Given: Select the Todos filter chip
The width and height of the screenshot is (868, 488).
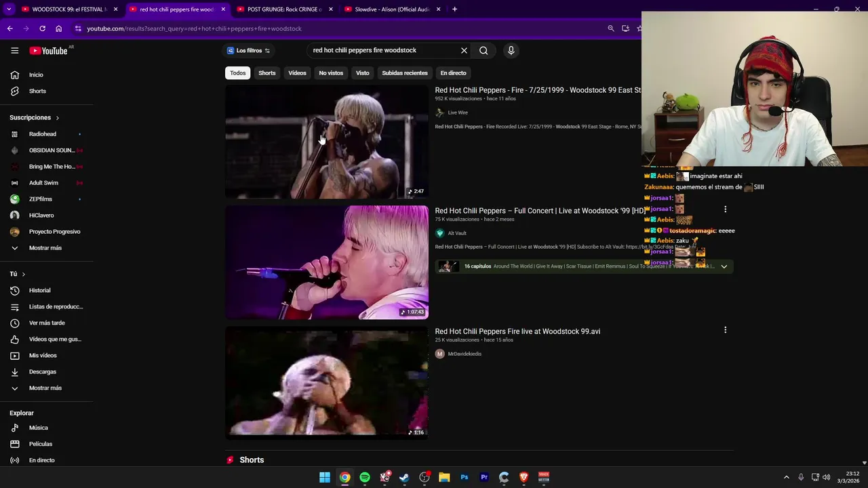Looking at the screenshot, I should (237, 73).
